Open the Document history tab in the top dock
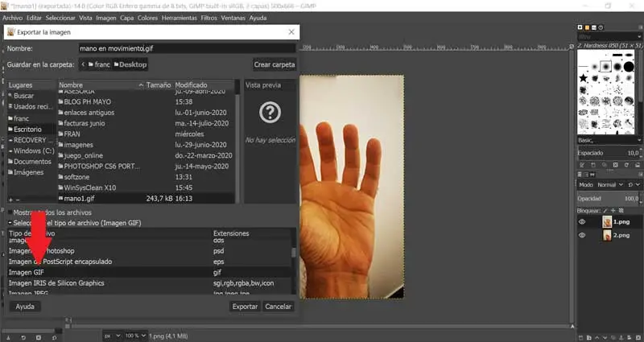 (601, 27)
